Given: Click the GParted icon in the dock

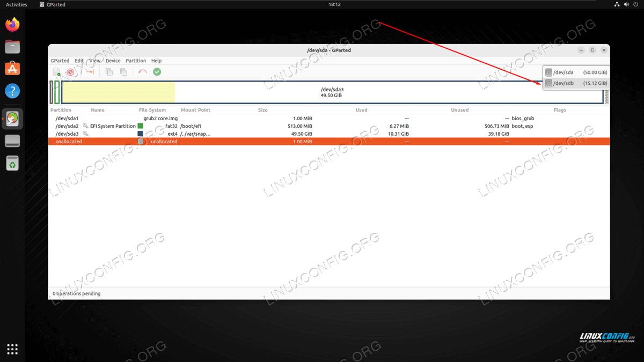Looking at the screenshot, I should pos(12,119).
